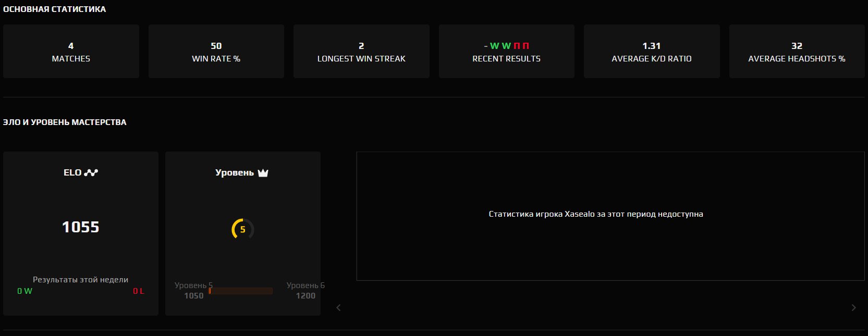The image size is (868, 336).
Task: Click the crown icon beside Уровень
Action: 263,173
